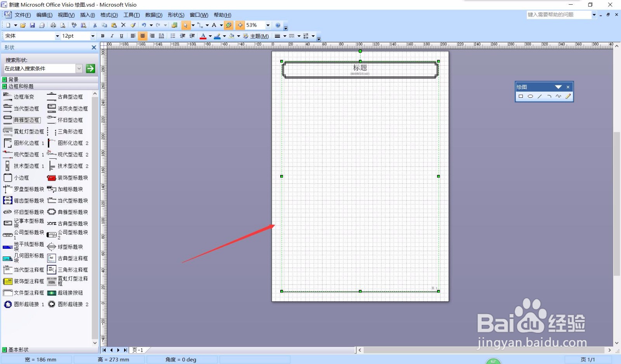Open the font size 12pt dropdown
Viewport: 621px width, 364px height.
tap(93, 36)
